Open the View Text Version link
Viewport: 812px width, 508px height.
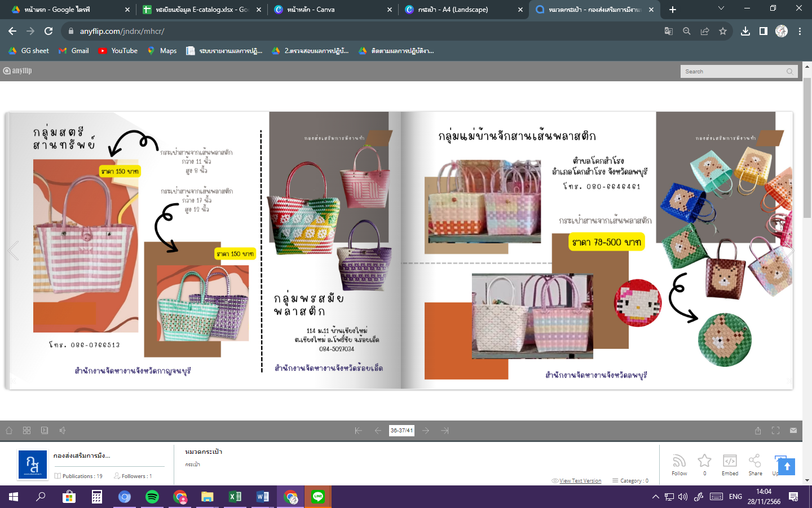coord(580,481)
